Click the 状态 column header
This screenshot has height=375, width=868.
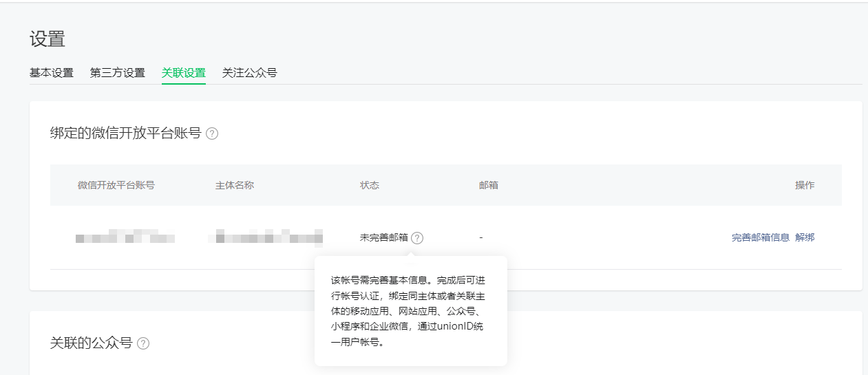click(370, 186)
